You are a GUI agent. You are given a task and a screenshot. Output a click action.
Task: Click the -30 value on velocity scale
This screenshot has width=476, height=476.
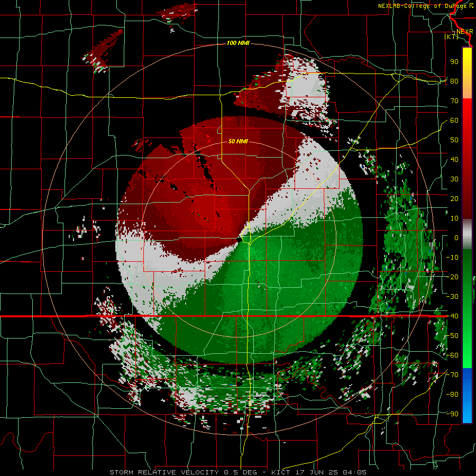[x=452, y=296]
